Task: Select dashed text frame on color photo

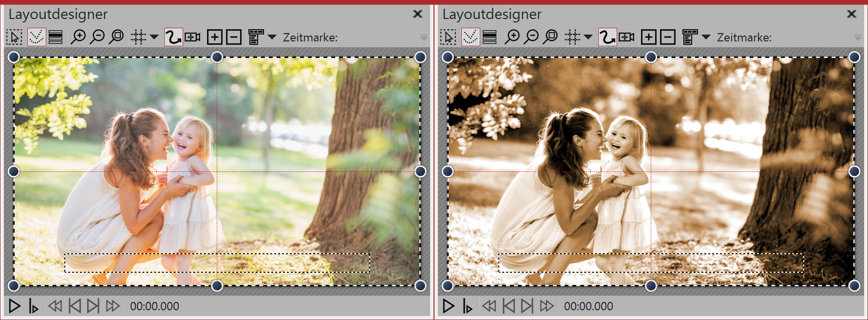Action: [217, 263]
